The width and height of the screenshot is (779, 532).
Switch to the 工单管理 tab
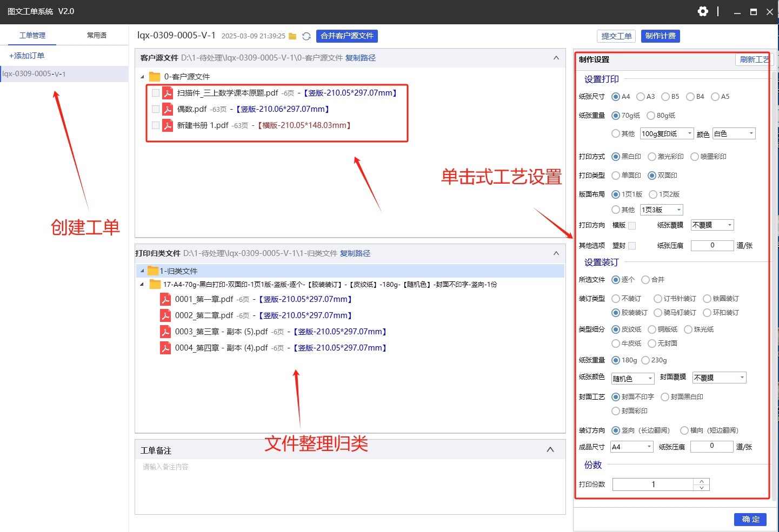point(32,36)
